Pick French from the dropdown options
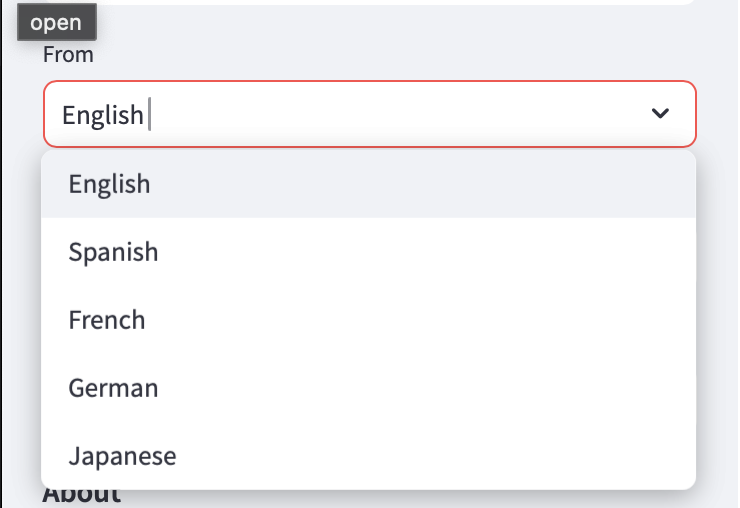740x508 pixels. coord(369,320)
